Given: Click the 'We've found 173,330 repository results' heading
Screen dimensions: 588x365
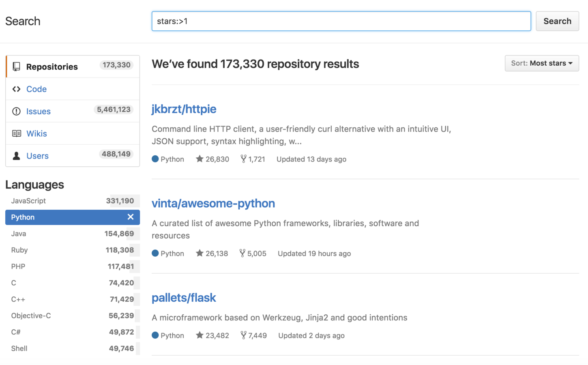Looking at the screenshot, I should [255, 64].
